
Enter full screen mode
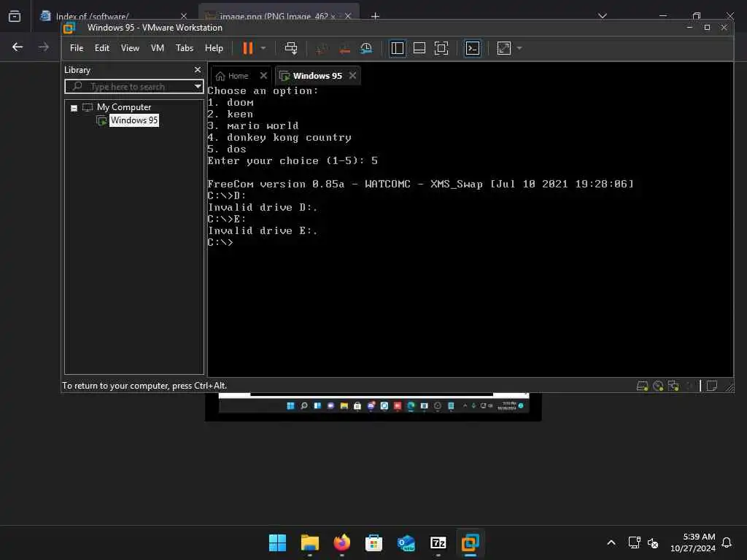coord(441,48)
